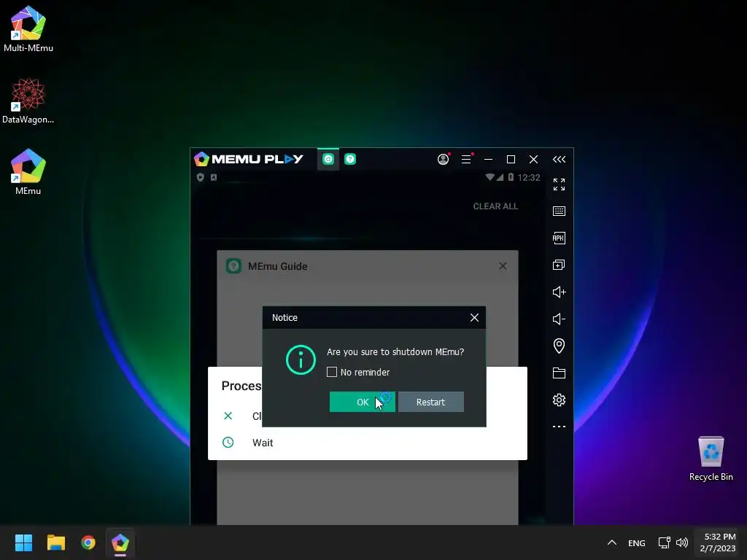Open the multi-instance window tool

[560, 265]
